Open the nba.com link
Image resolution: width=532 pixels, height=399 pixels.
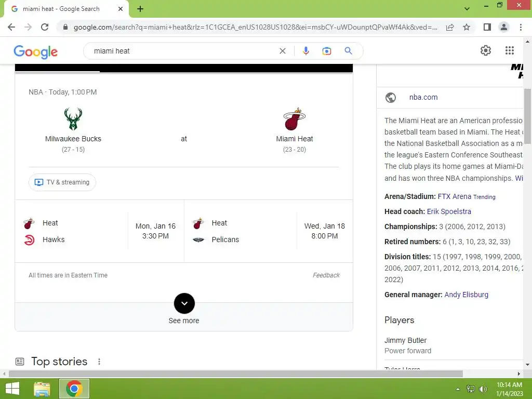(x=423, y=97)
